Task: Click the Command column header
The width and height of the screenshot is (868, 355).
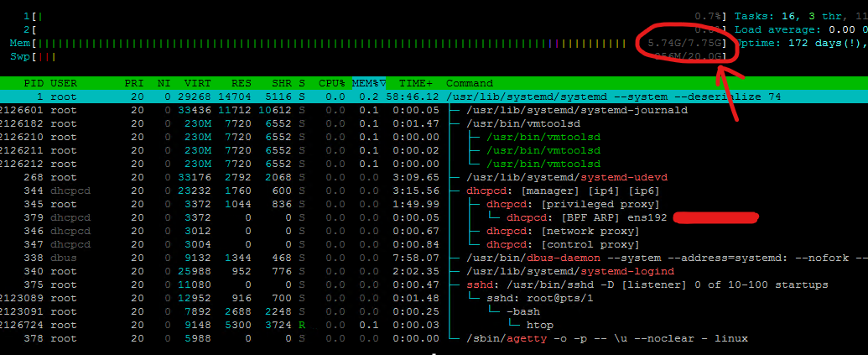Action: point(470,84)
